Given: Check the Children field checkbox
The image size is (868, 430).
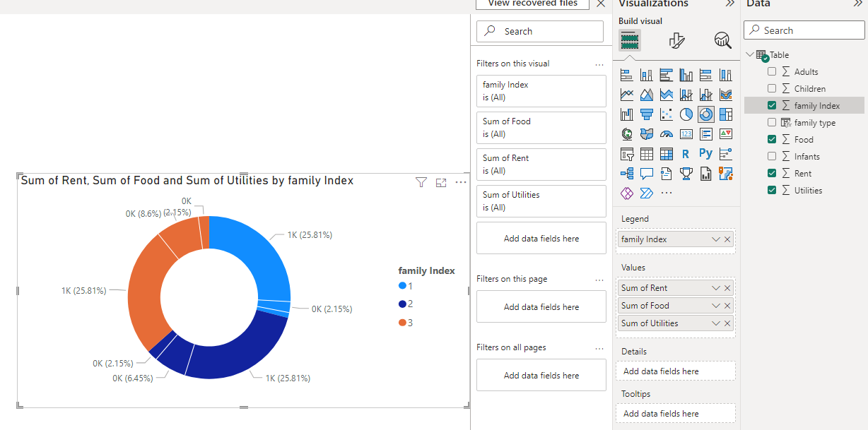Looking at the screenshot, I should 772,88.
